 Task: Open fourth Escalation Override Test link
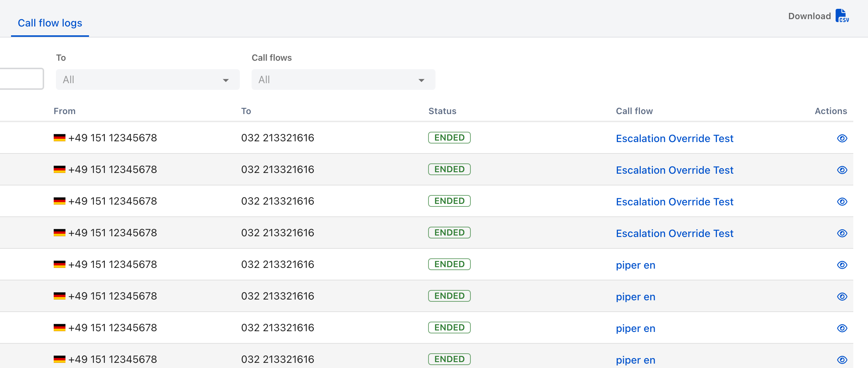[675, 233]
